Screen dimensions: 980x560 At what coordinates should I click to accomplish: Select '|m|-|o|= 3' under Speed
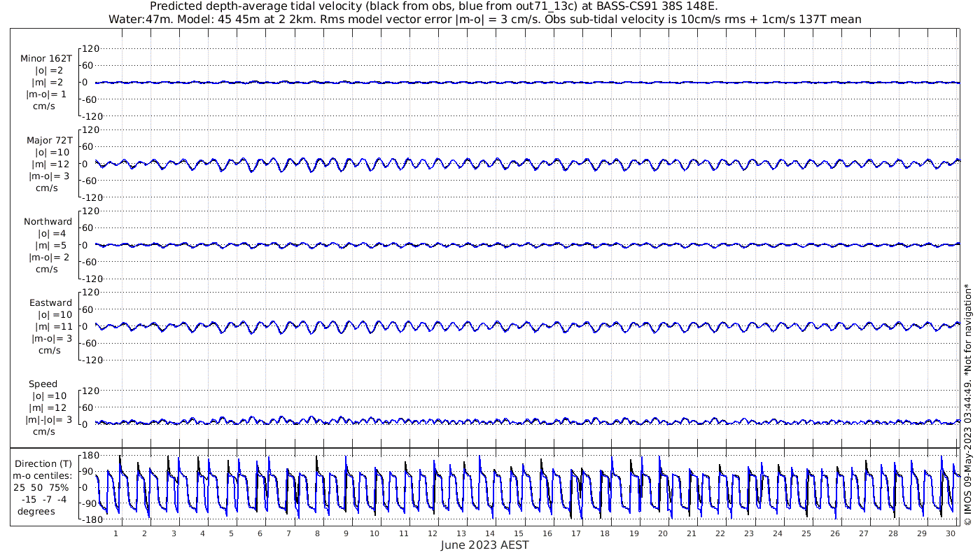tap(49, 420)
